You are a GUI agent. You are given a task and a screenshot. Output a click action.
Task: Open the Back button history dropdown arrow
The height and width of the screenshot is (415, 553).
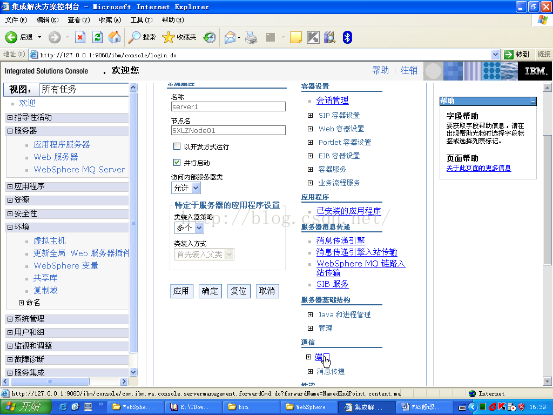click(x=40, y=37)
